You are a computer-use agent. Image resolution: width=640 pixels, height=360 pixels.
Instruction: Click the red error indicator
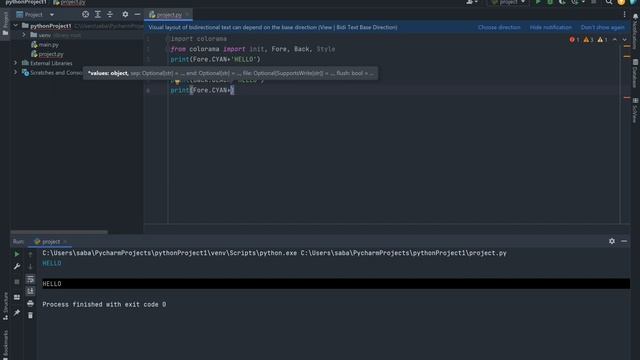pyautogui.click(x=574, y=40)
